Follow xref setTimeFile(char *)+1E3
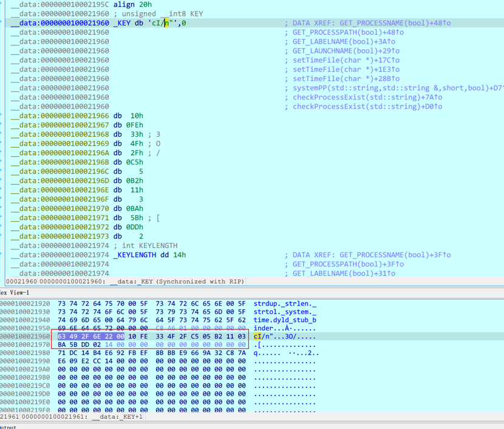504x429 pixels. [x=346, y=69]
